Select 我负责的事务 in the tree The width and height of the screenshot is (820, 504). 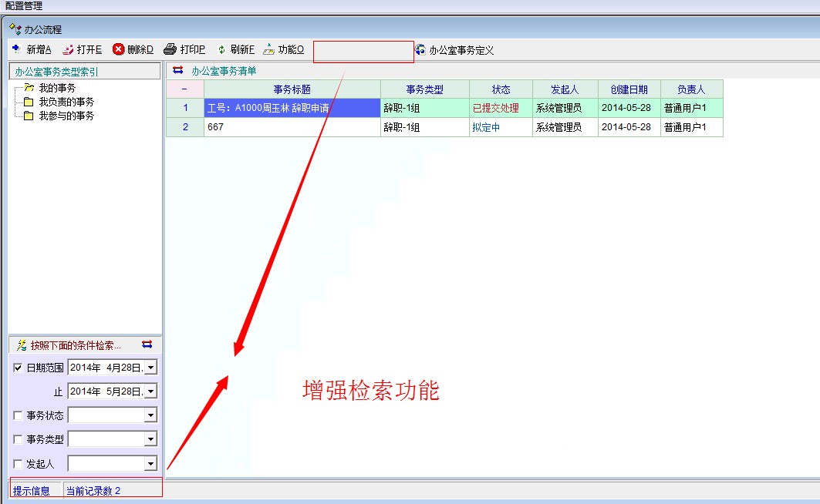point(66,102)
